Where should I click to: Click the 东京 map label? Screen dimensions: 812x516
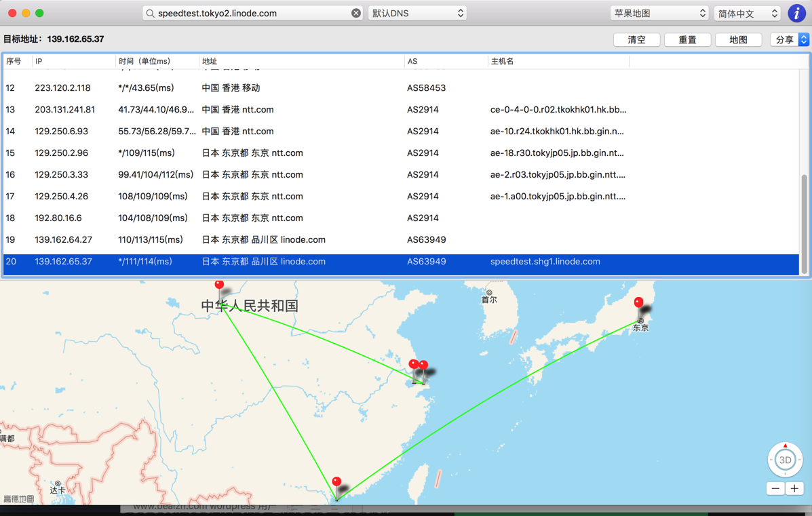(x=640, y=328)
